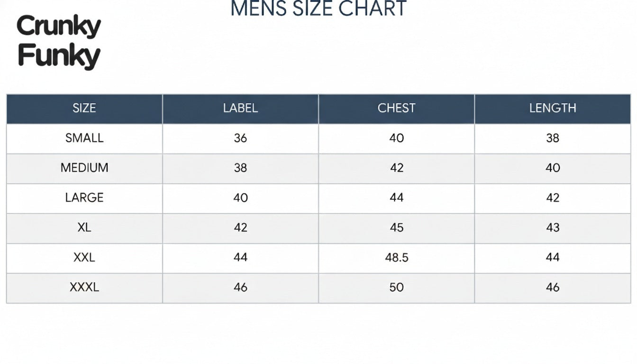
Task: Select the MEDIUM label value 38
Action: pos(240,168)
